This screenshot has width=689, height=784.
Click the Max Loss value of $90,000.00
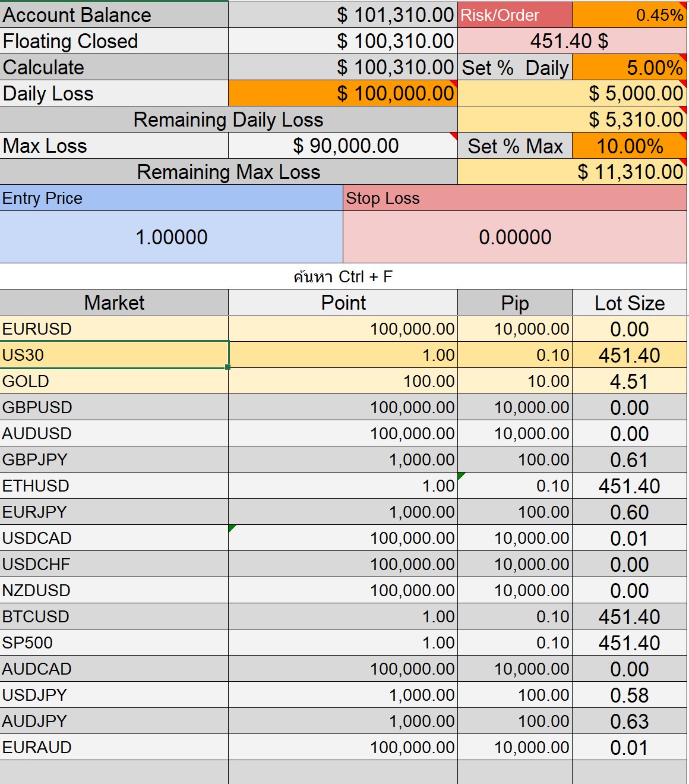(342, 146)
